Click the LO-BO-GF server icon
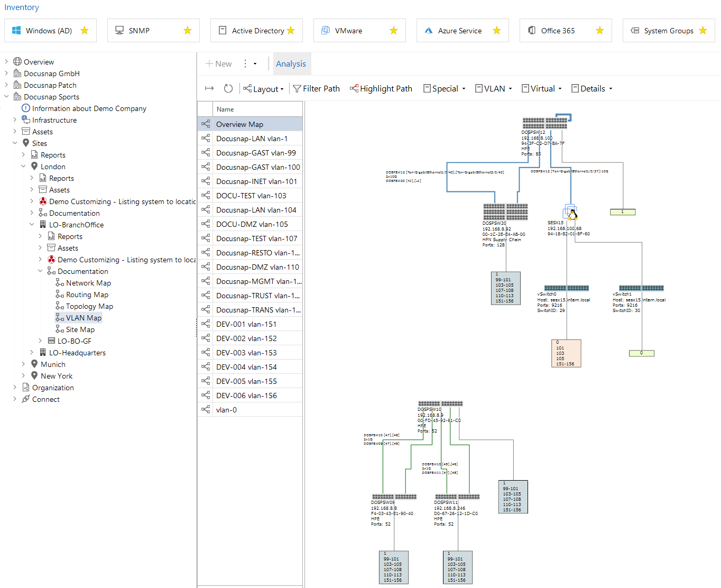721x588 pixels. (x=51, y=341)
